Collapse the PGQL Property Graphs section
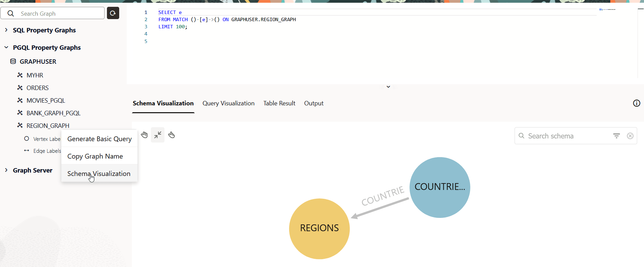This screenshot has height=267, width=644. (x=6, y=47)
